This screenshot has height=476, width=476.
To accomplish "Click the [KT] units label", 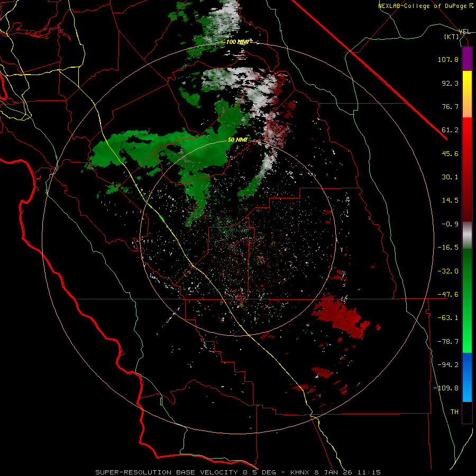I will click(x=452, y=36).
